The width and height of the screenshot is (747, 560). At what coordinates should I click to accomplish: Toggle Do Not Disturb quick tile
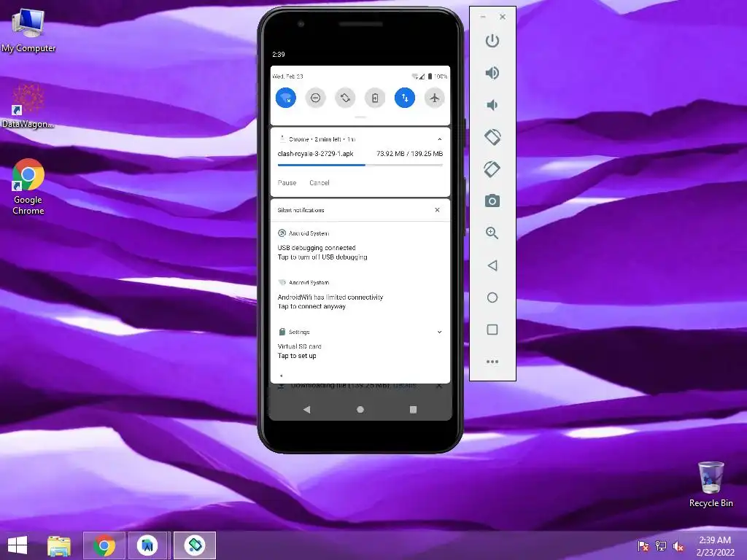tap(315, 98)
